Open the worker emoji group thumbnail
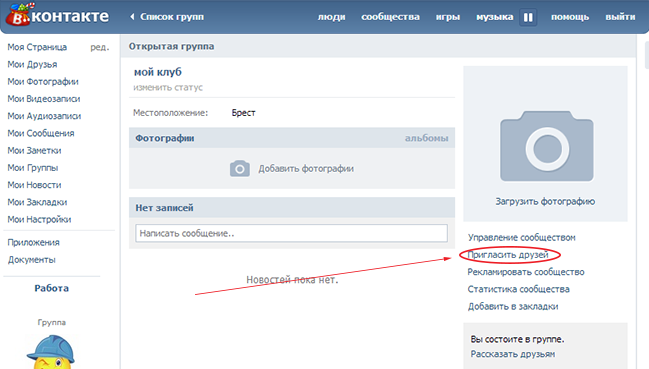Viewport: 649px width, 369px height. coord(50,352)
